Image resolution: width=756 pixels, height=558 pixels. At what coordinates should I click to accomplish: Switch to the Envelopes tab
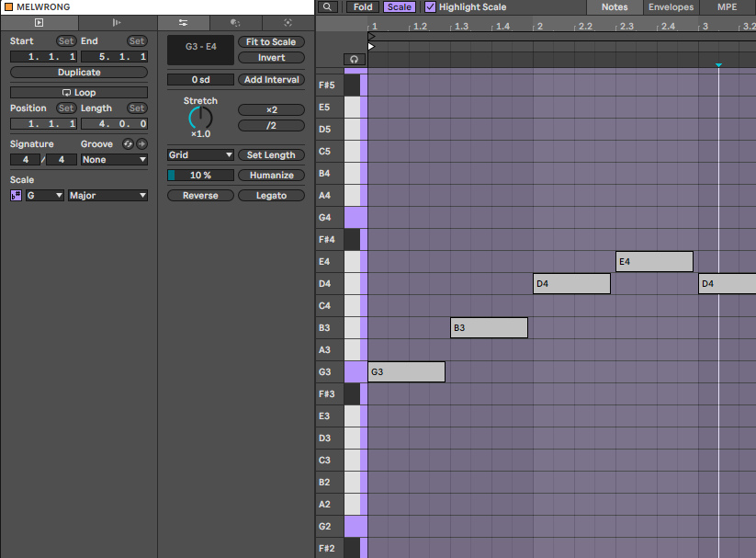coord(671,6)
